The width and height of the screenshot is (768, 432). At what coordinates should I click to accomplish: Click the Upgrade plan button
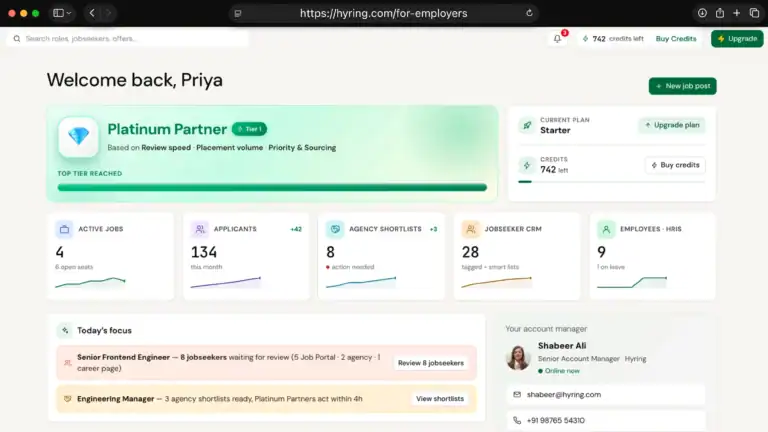[x=672, y=125]
